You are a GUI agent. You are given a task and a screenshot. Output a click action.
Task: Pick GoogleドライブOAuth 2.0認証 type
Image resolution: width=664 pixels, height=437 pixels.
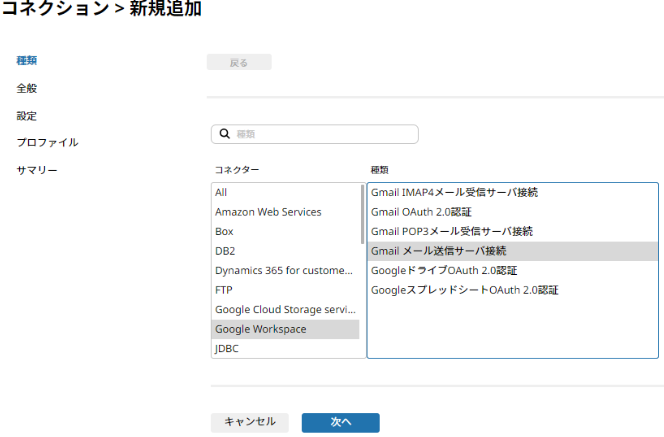pyautogui.click(x=512, y=270)
